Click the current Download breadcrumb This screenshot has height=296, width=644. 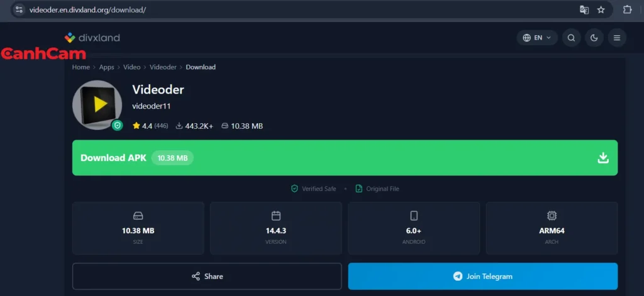201,67
